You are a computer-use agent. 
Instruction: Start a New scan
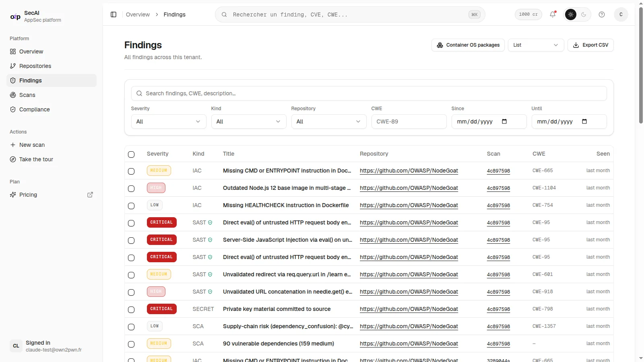52,145
